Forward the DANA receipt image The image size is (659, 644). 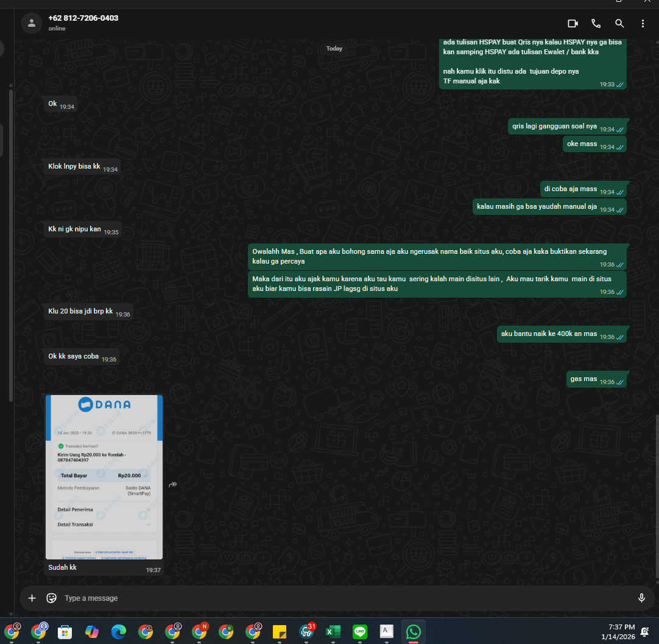click(x=173, y=485)
